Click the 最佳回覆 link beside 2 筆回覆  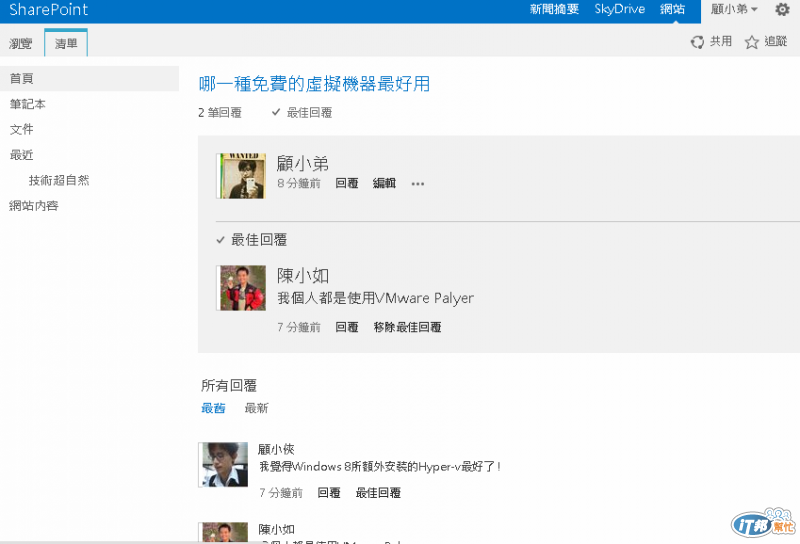tap(309, 112)
